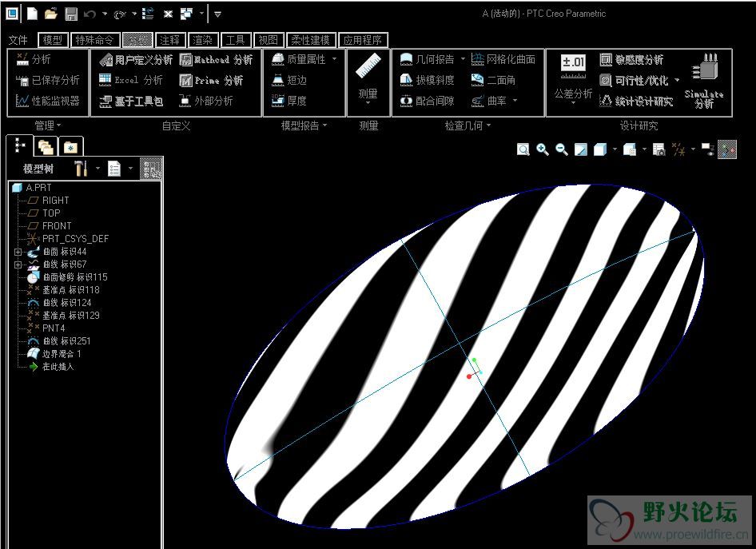This screenshot has height=549, width=756.
Task: Open Mathcad Analysis
Action: click(x=216, y=60)
